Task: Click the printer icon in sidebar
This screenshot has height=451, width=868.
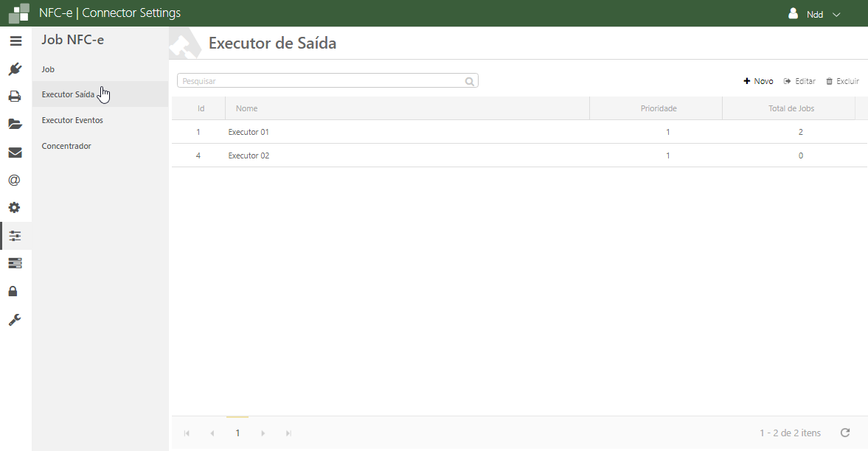Action: pyautogui.click(x=15, y=97)
